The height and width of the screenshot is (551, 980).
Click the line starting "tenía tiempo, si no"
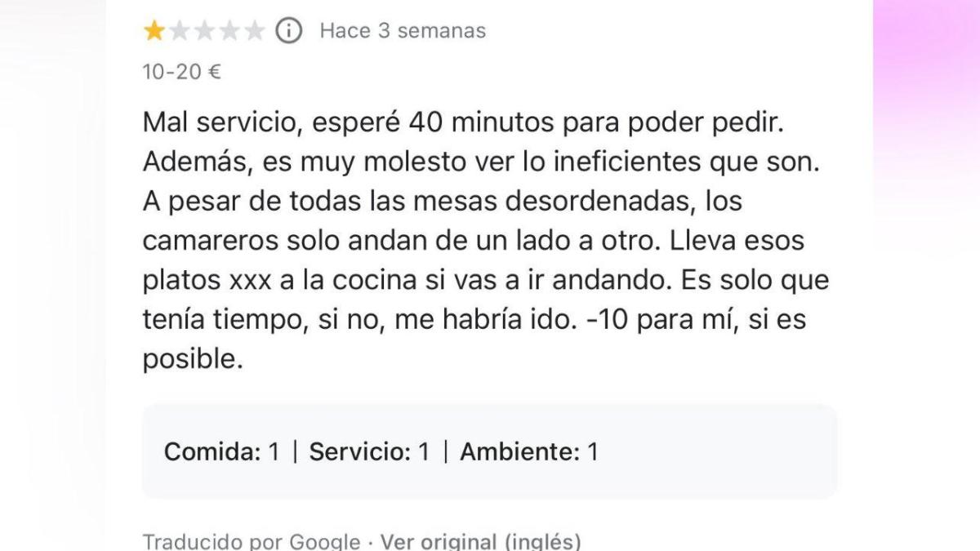pyautogui.click(x=474, y=319)
